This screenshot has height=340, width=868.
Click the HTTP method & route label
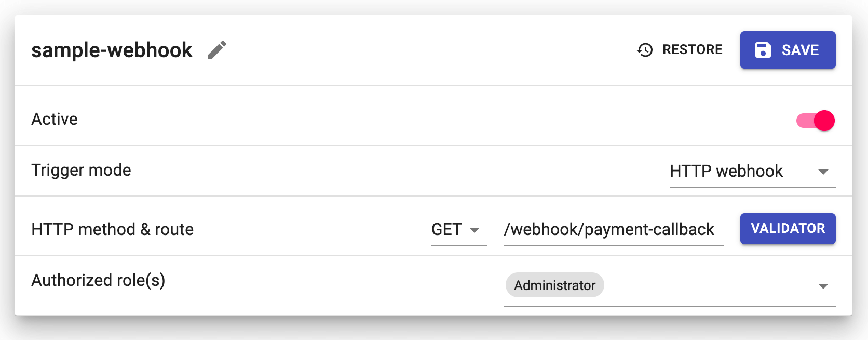[112, 229]
